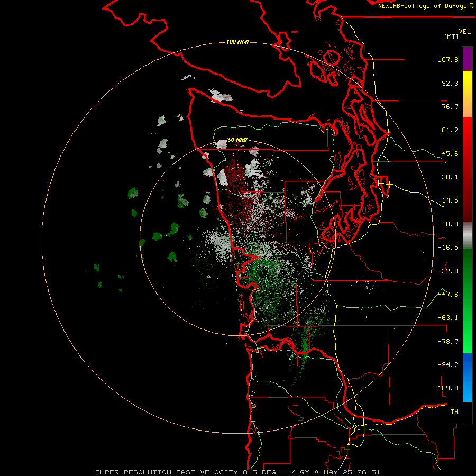
Task: Click the -109.8 velocity legend value
Action: click(x=446, y=388)
